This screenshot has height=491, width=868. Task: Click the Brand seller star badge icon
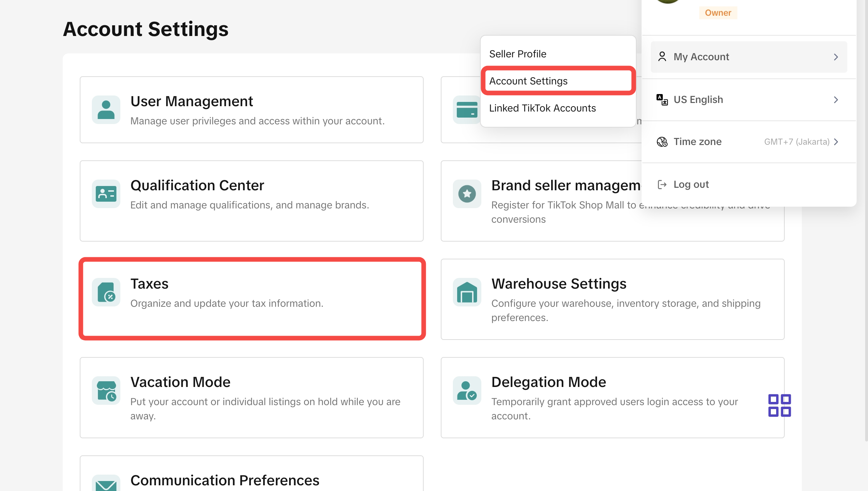tap(467, 194)
